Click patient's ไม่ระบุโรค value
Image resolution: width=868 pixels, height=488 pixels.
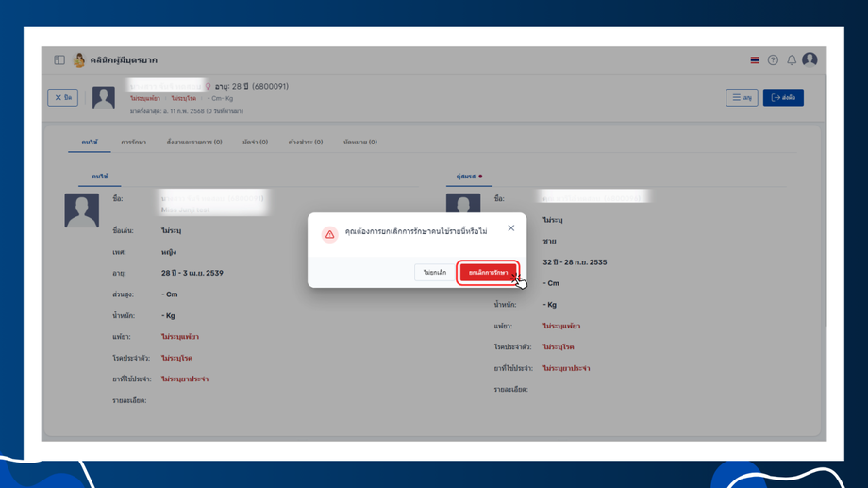click(x=176, y=358)
